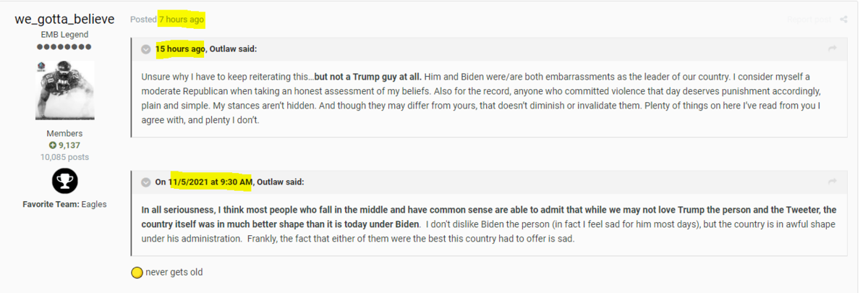The width and height of the screenshot is (868, 293).
Task: Click the yellow emoji in the reply
Action: pyautogui.click(x=136, y=273)
